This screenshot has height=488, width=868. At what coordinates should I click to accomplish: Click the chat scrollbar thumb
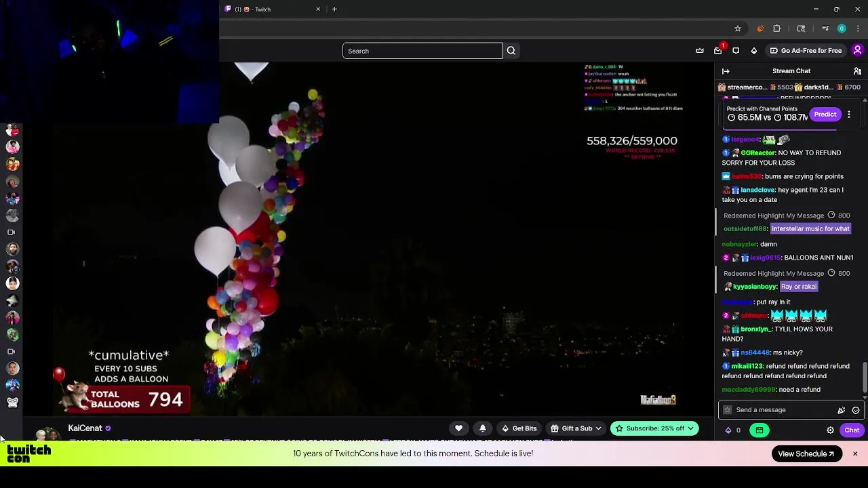pyautogui.click(x=865, y=377)
